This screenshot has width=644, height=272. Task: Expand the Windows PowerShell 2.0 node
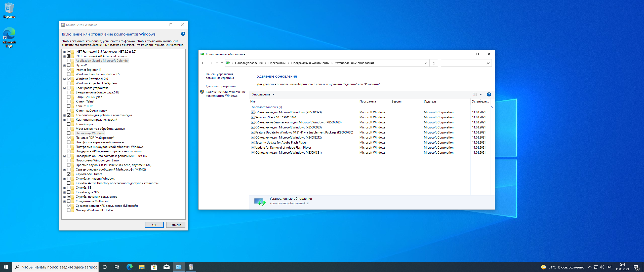point(64,79)
